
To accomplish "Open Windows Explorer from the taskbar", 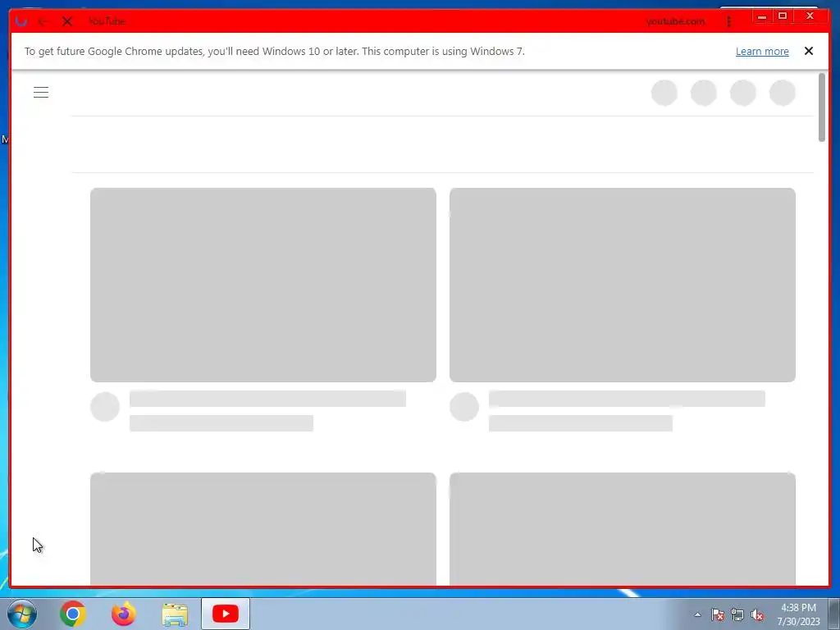I will tap(175, 614).
